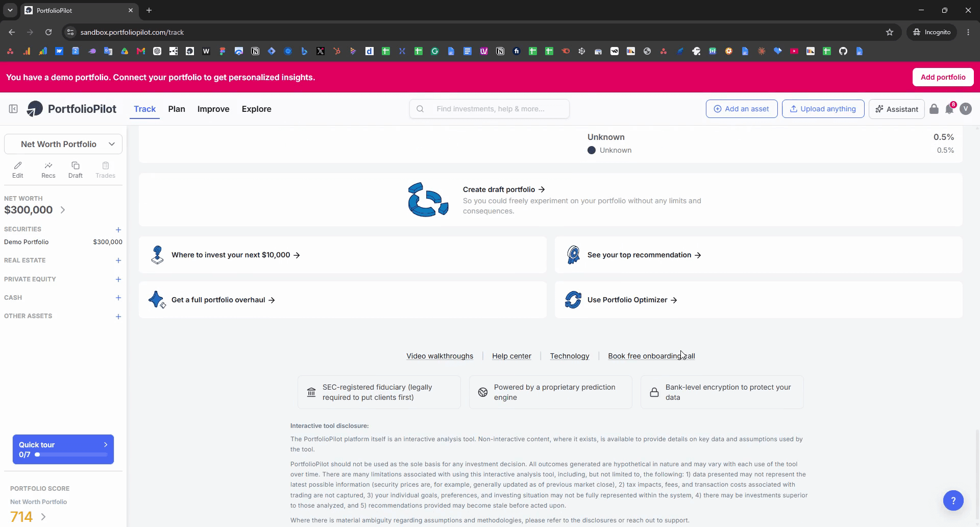980x527 pixels.
Task: Expand Portfolio Score 714 details
Action: (x=43, y=517)
